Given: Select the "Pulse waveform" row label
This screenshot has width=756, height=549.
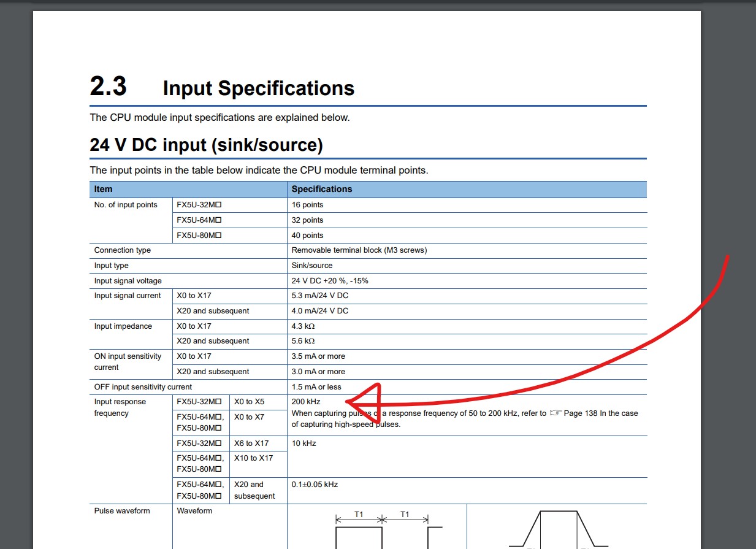Looking at the screenshot, I should [122, 511].
